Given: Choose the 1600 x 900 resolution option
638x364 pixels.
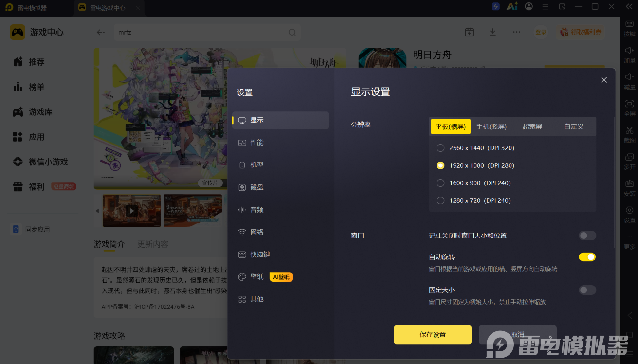Looking at the screenshot, I should pos(473,183).
